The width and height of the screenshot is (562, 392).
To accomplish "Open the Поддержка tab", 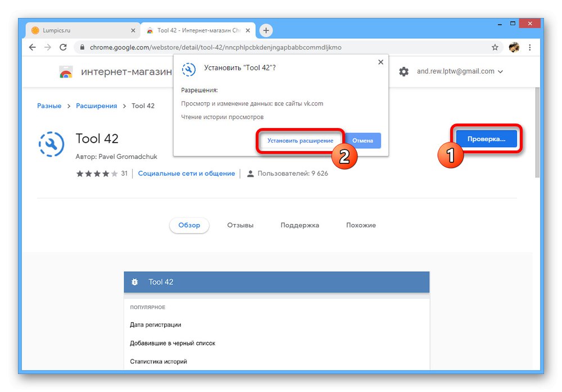I will pos(300,225).
